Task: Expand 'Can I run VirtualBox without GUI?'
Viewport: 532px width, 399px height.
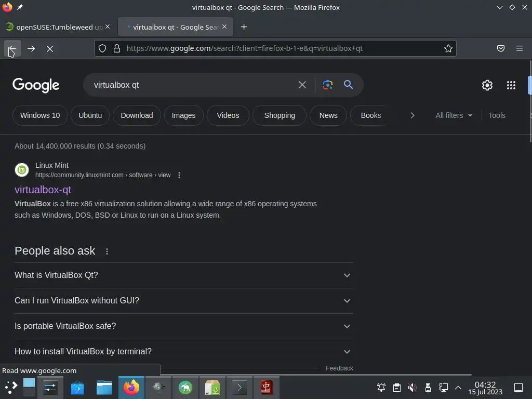Action: point(184,301)
